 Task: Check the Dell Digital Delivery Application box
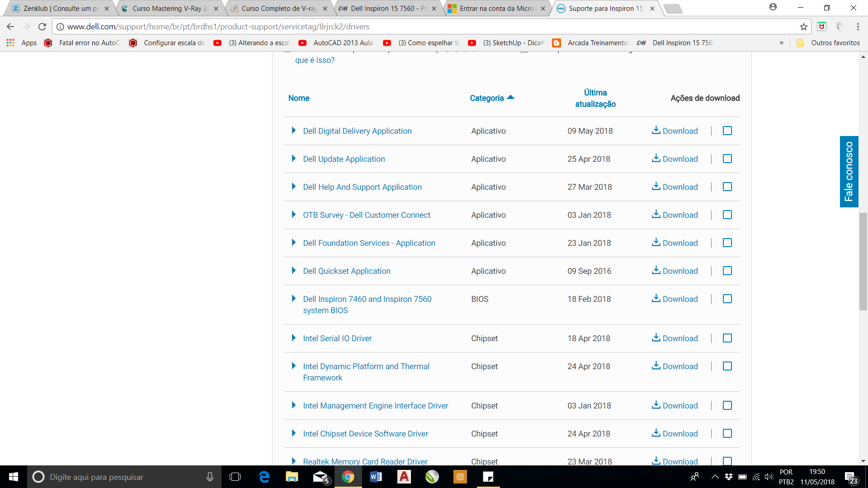click(x=727, y=131)
